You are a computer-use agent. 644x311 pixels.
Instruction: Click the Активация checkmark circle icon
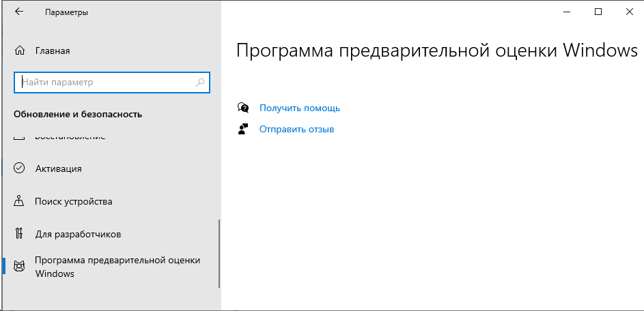[x=19, y=168]
